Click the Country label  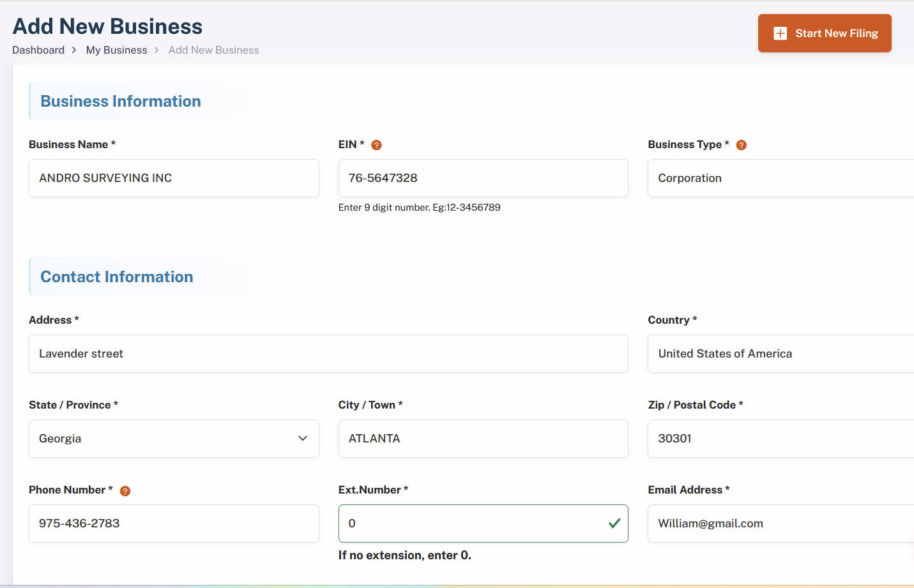pyautogui.click(x=673, y=320)
